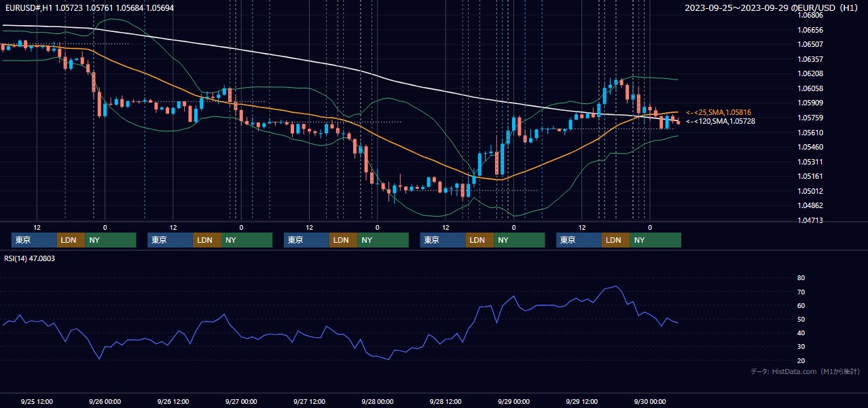Click the '9/26 00:00' date label

(105, 401)
